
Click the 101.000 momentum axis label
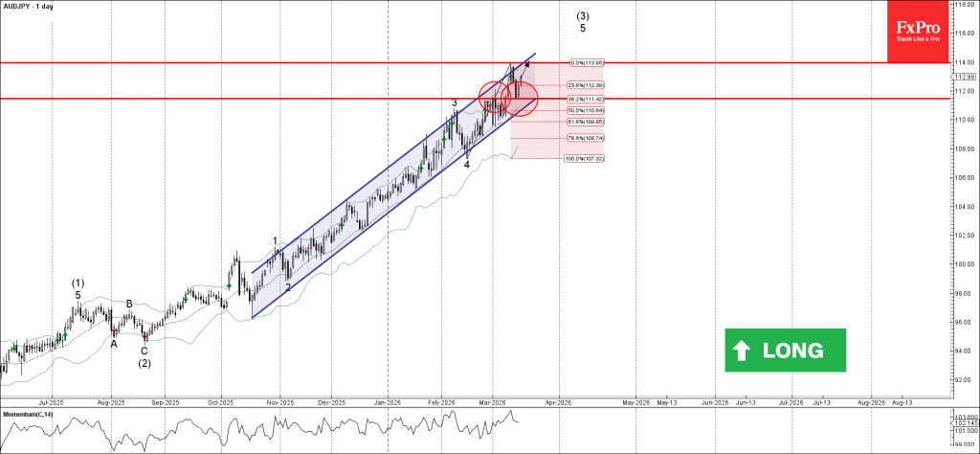(965, 431)
